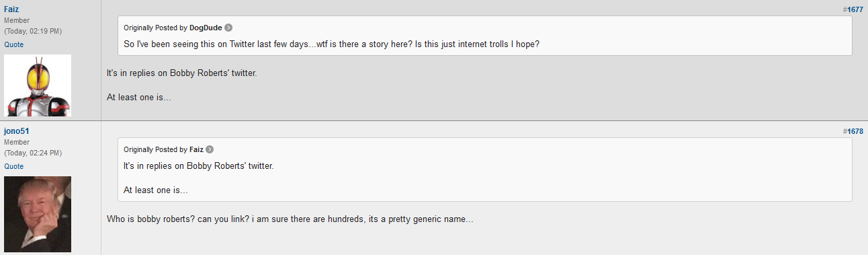
Task: Click the quoted Faiz reply box
Action: (x=485, y=170)
